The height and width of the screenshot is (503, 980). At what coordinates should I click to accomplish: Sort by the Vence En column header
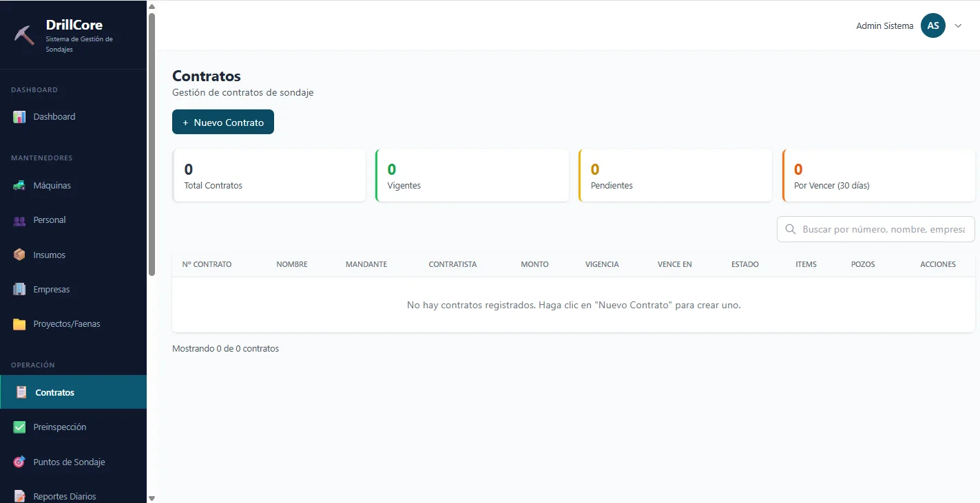point(674,264)
